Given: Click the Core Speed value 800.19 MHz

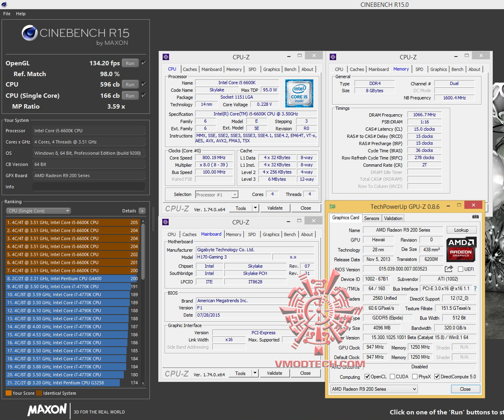Looking at the screenshot, I should pyautogui.click(x=214, y=157).
